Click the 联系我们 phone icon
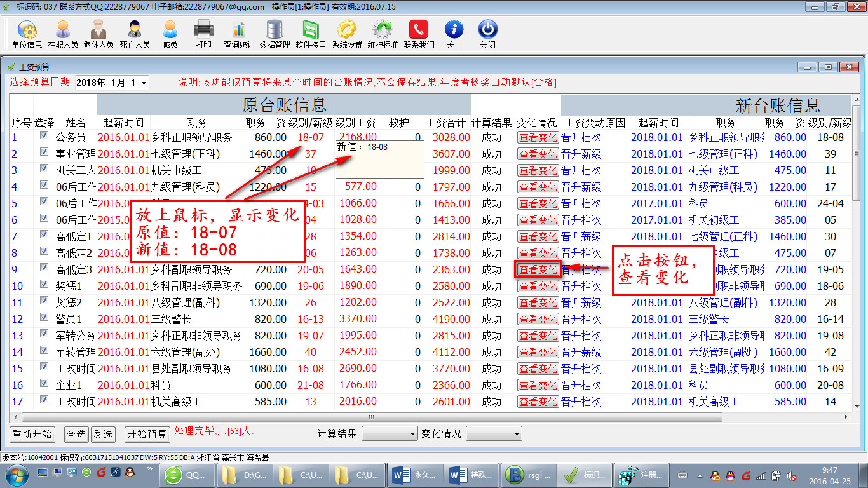 [x=419, y=34]
